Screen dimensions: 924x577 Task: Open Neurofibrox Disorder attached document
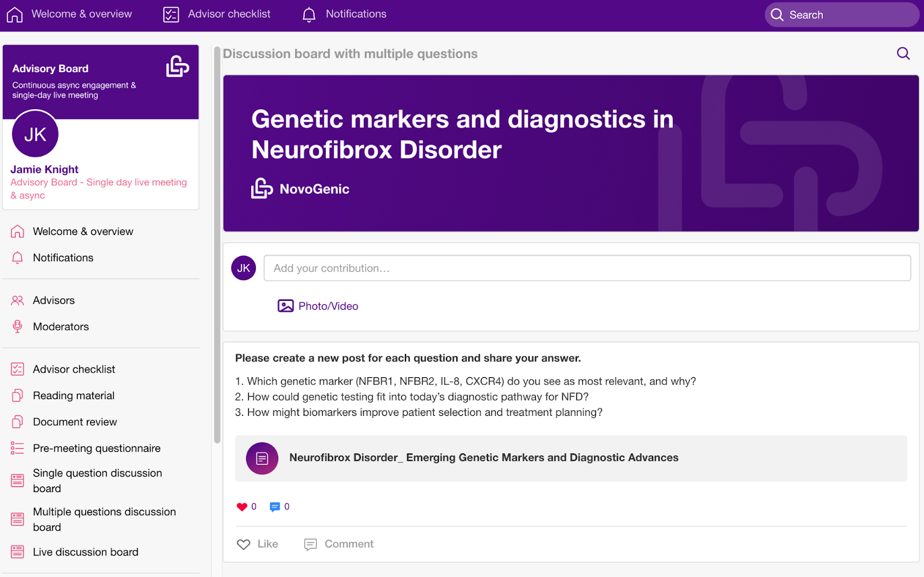[x=571, y=459]
